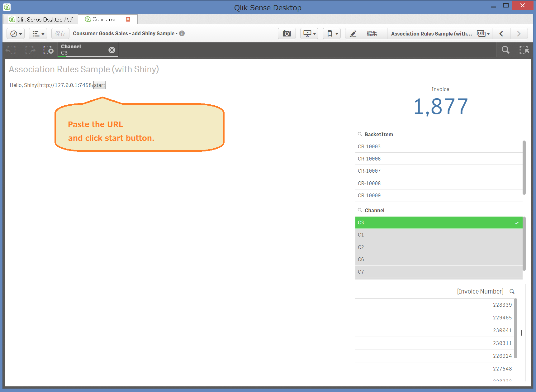Step back in selections
Image resolution: width=536 pixels, height=392 pixels.
click(x=11, y=50)
